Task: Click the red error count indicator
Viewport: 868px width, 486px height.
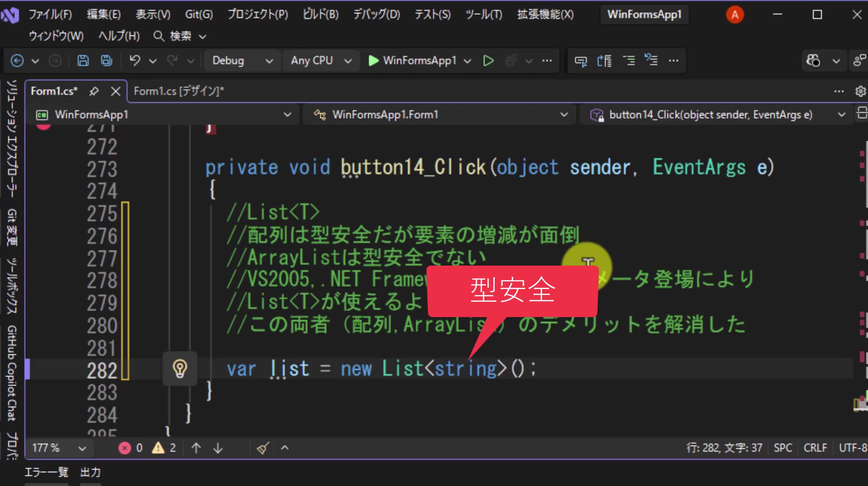Action: coord(131,448)
